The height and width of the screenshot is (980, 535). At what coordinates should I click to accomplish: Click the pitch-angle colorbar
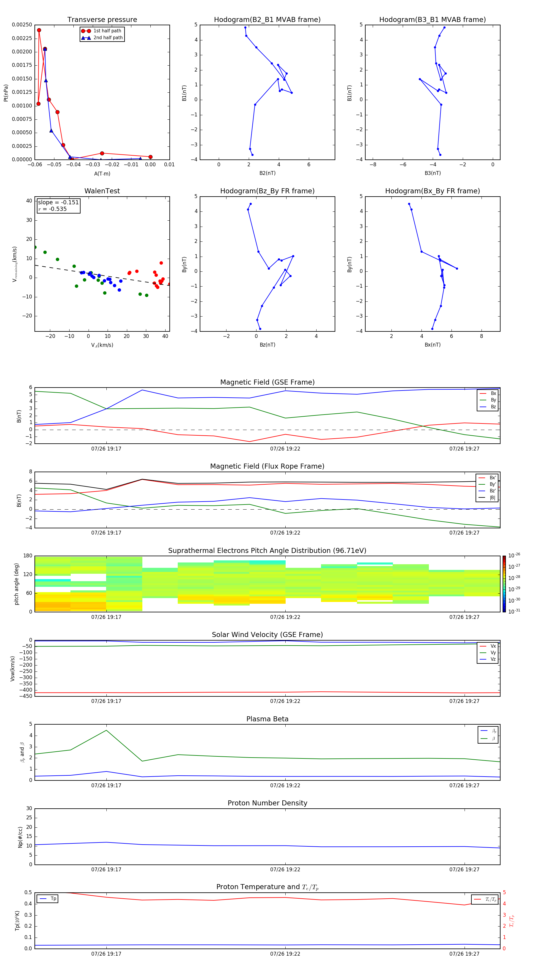[504, 584]
